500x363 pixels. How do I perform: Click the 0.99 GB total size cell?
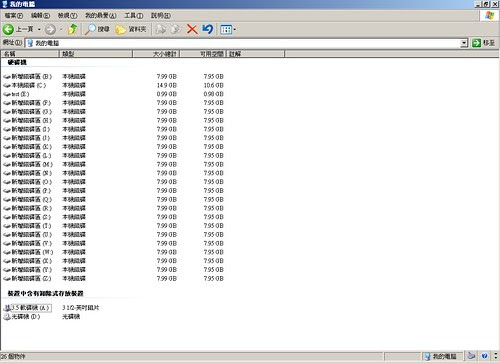167,94
